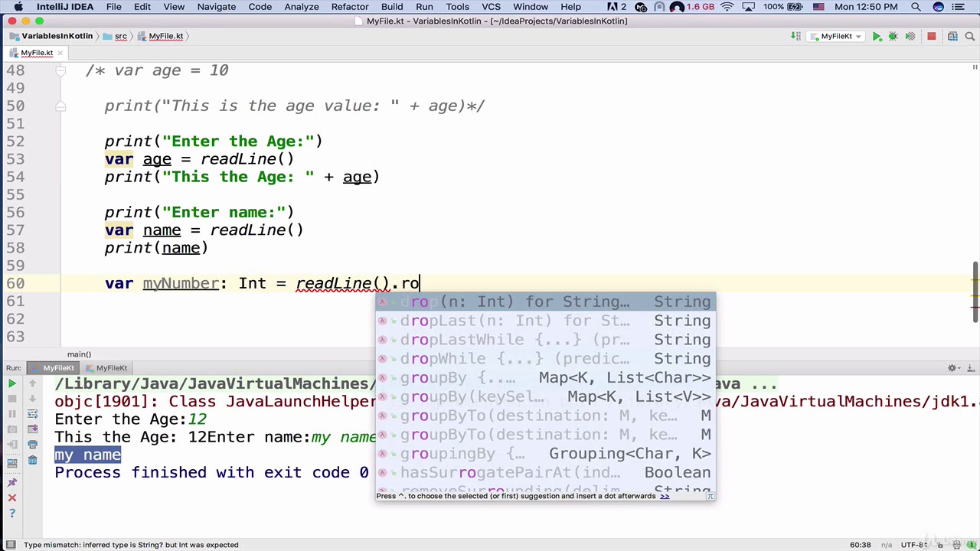This screenshot has height=551, width=980.
Task: Click the MyFile.kt breadcrumb
Action: click(161, 36)
